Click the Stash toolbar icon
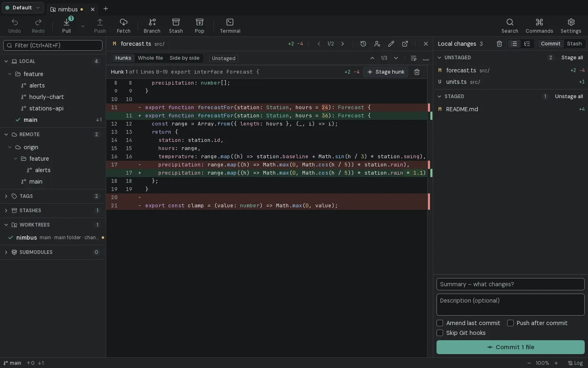 (x=176, y=25)
